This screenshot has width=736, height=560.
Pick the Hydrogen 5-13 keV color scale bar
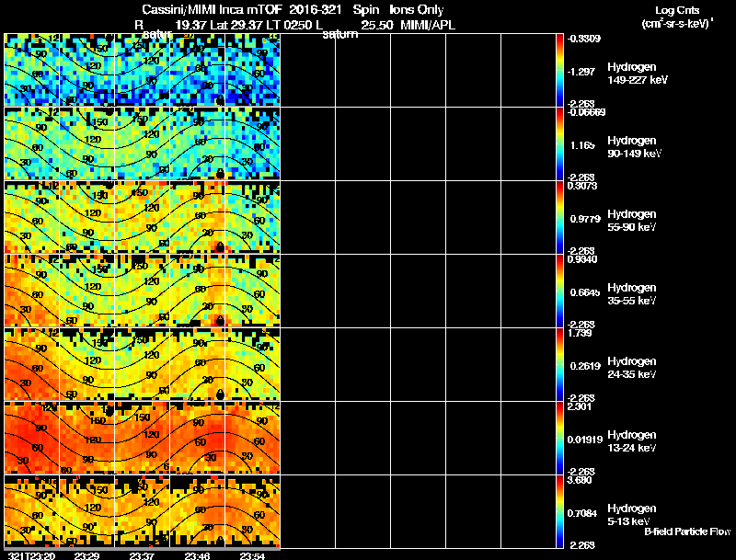point(559,511)
